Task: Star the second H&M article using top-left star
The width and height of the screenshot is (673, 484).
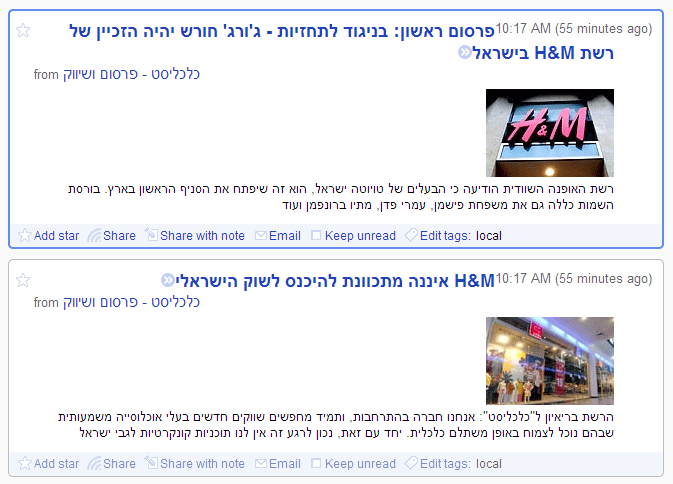Action: 23,281
